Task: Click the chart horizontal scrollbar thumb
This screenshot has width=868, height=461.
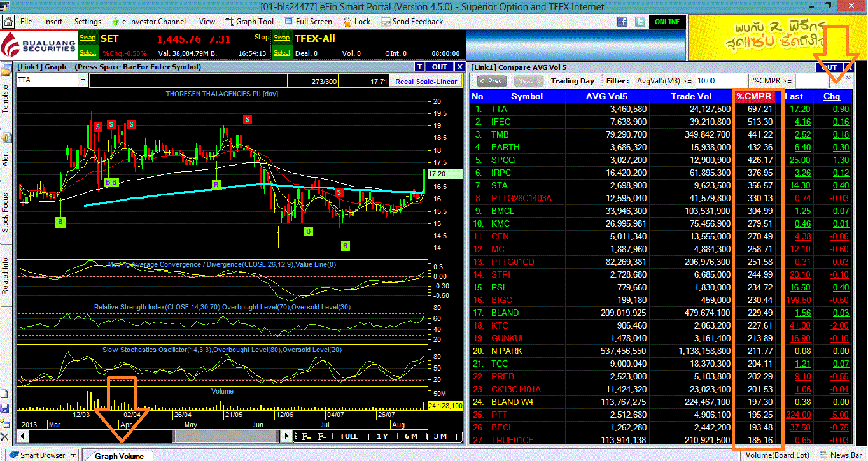Action: pos(226,436)
